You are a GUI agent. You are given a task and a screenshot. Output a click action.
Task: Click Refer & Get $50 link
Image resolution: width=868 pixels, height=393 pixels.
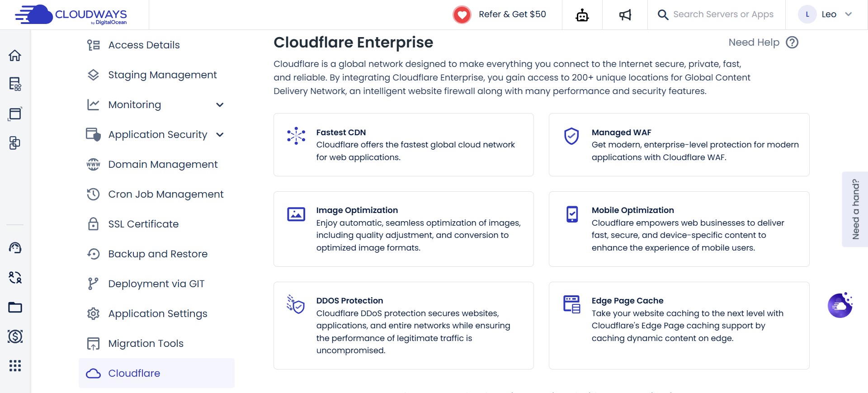[x=512, y=14]
